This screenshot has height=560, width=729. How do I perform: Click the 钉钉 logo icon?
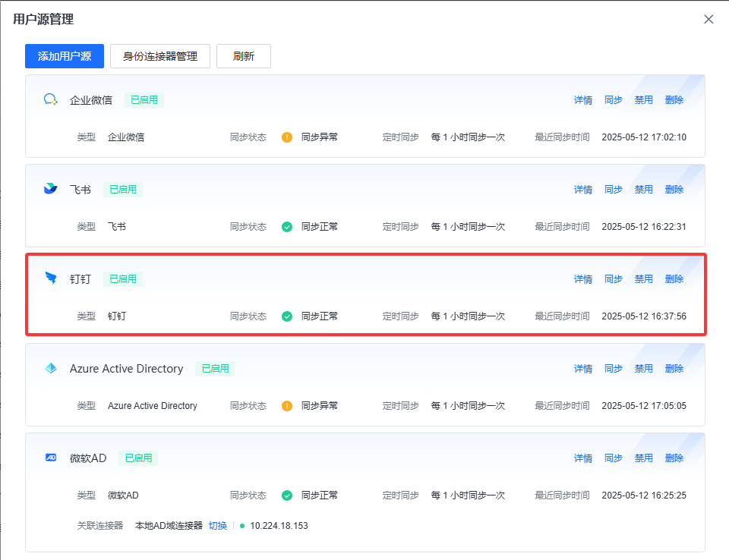point(51,278)
